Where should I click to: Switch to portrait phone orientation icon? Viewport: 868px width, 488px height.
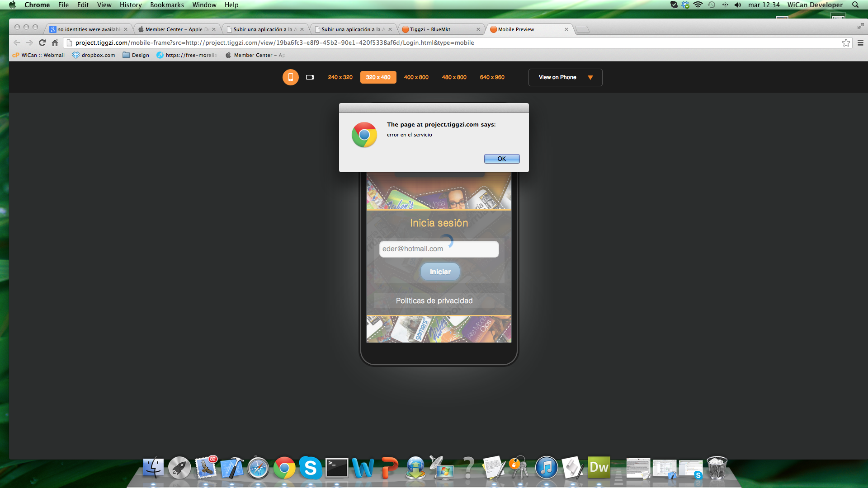pyautogui.click(x=290, y=77)
